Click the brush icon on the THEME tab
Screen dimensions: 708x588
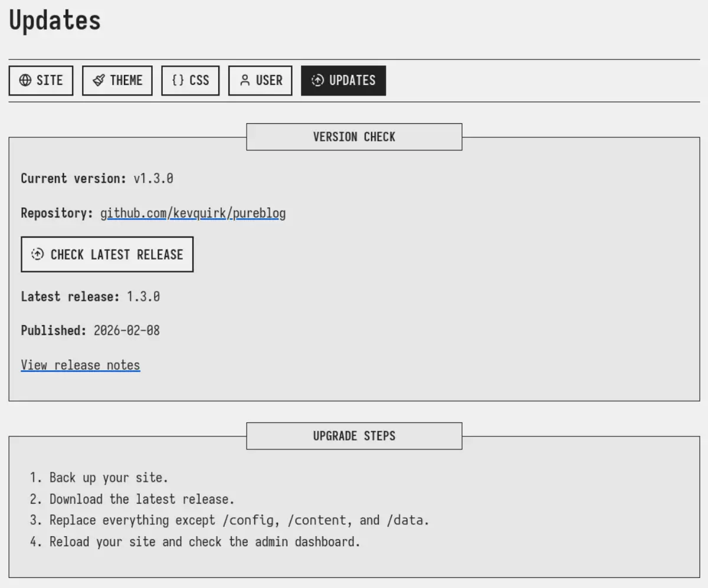tap(97, 80)
